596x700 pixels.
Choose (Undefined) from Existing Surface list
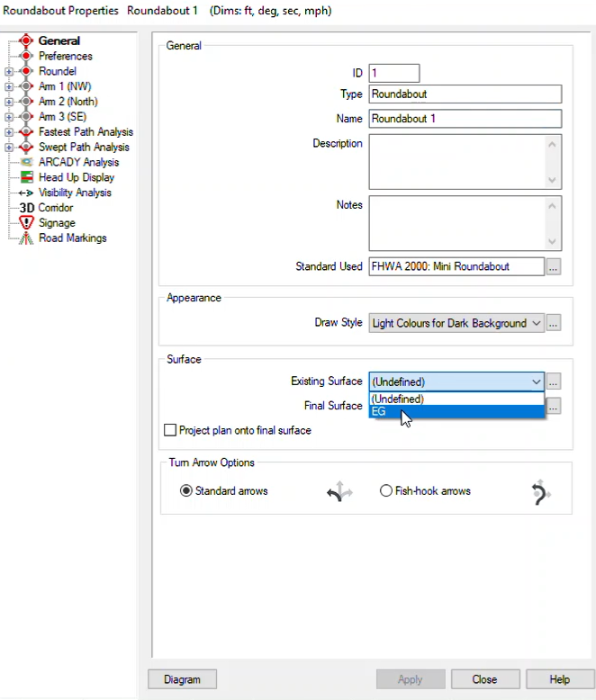pos(456,399)
